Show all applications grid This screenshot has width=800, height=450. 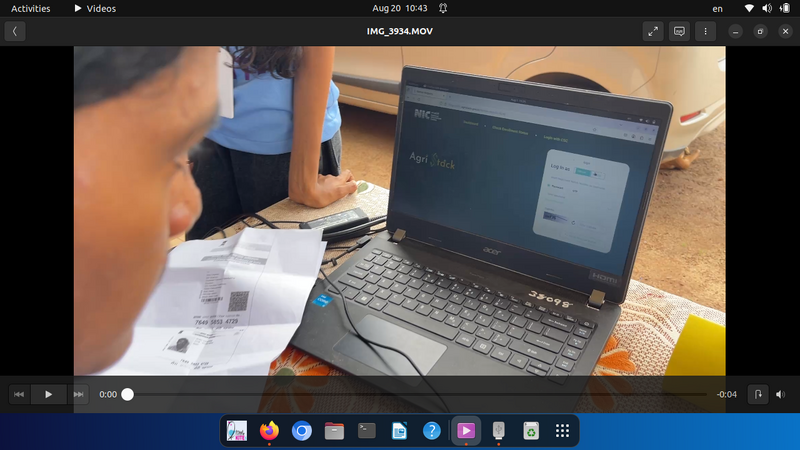click(562, 430)
